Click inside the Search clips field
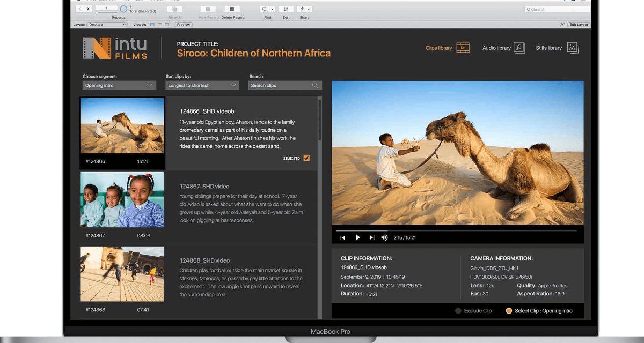This screenshot has width=644, height=343. point(280,85)
